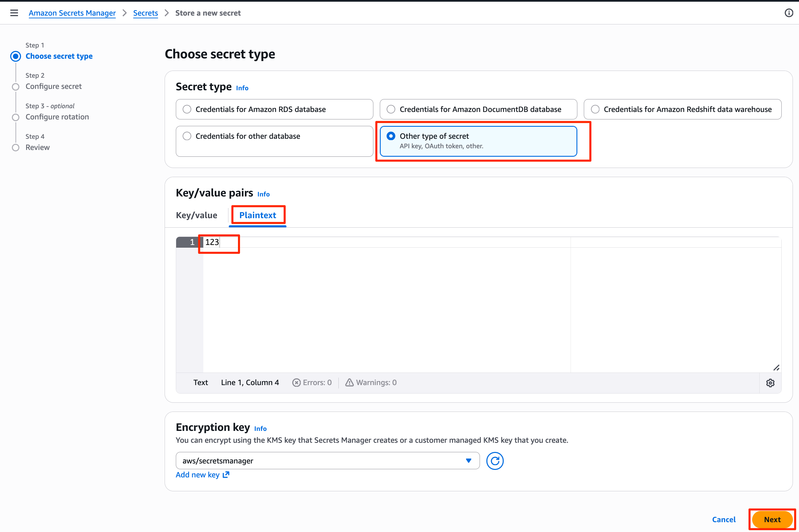
Task: Open the info panel icon top right
Action: (x=789, y=13)
